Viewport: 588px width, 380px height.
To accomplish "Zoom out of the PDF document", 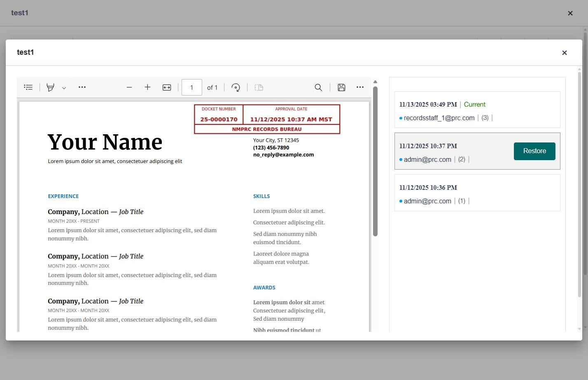I will pos(129,87).
